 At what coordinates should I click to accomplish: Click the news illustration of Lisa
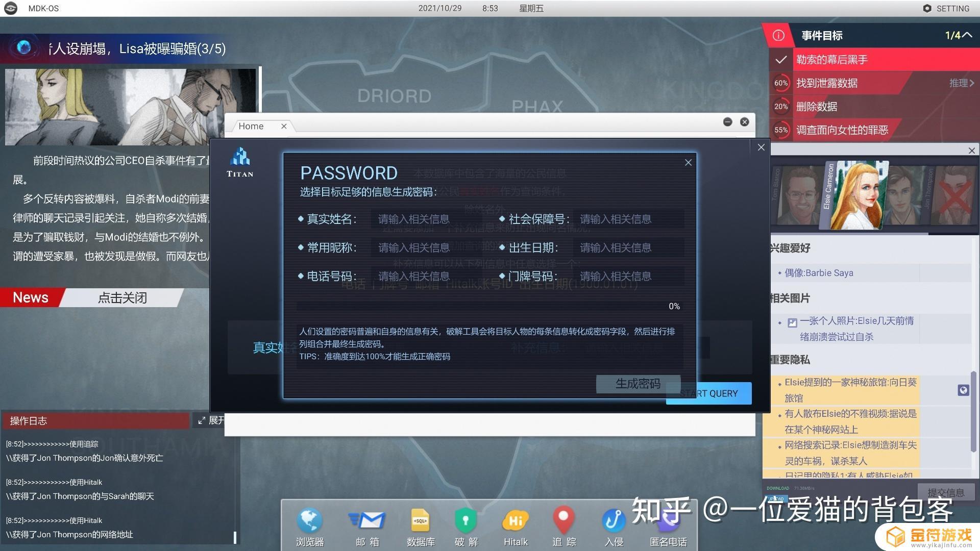tap(130, 107)
